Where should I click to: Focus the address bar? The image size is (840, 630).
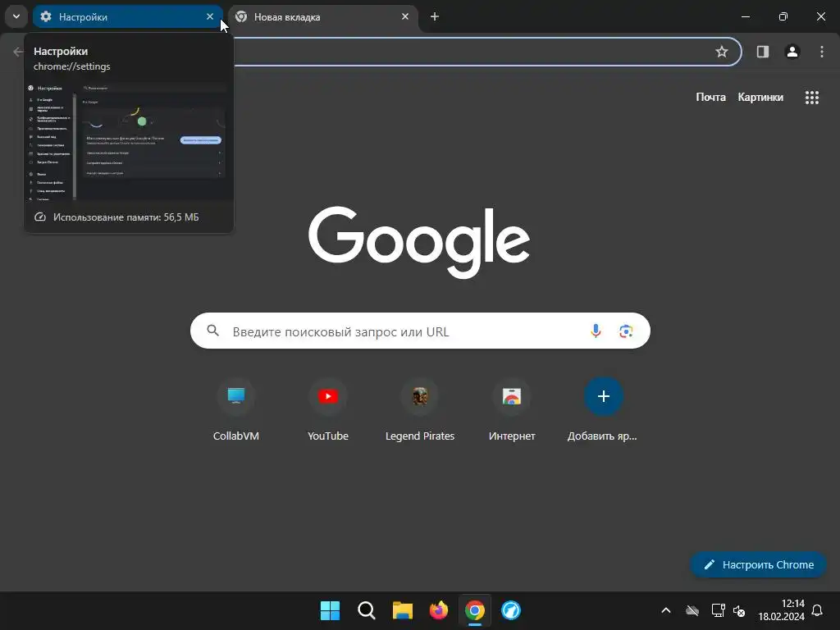tap(472, 52)
